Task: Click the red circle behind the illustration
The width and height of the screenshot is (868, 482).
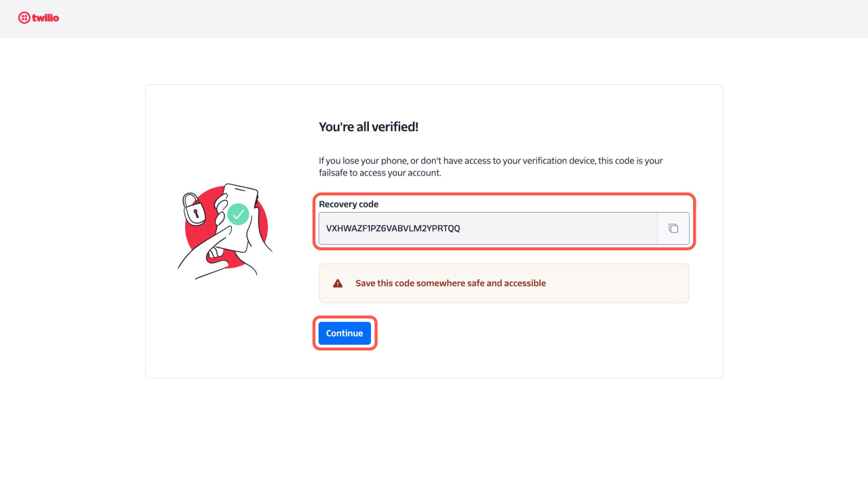Action: 261,230
